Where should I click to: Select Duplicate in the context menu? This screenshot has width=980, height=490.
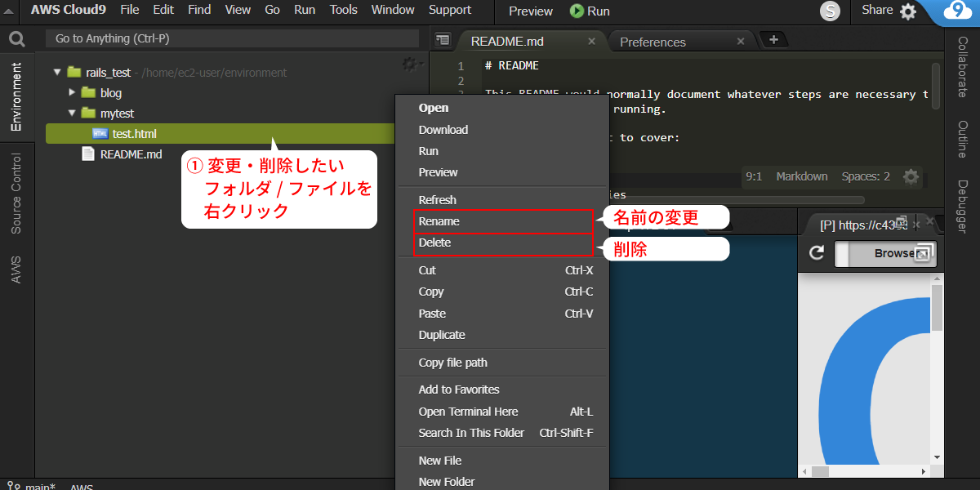coord(502,335)
